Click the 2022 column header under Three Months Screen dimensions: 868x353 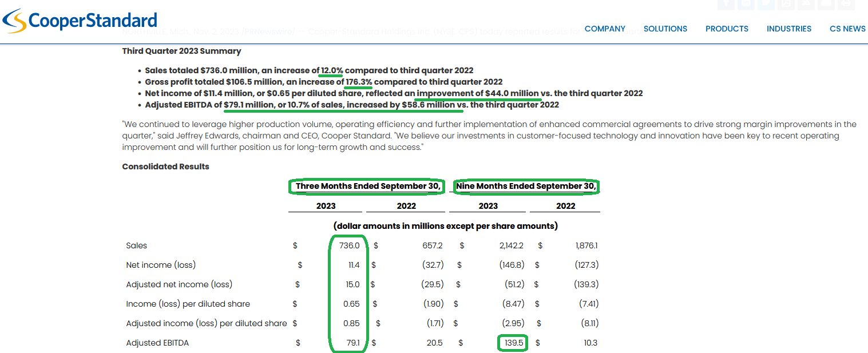pyautogui.click(x=406, y=206)
